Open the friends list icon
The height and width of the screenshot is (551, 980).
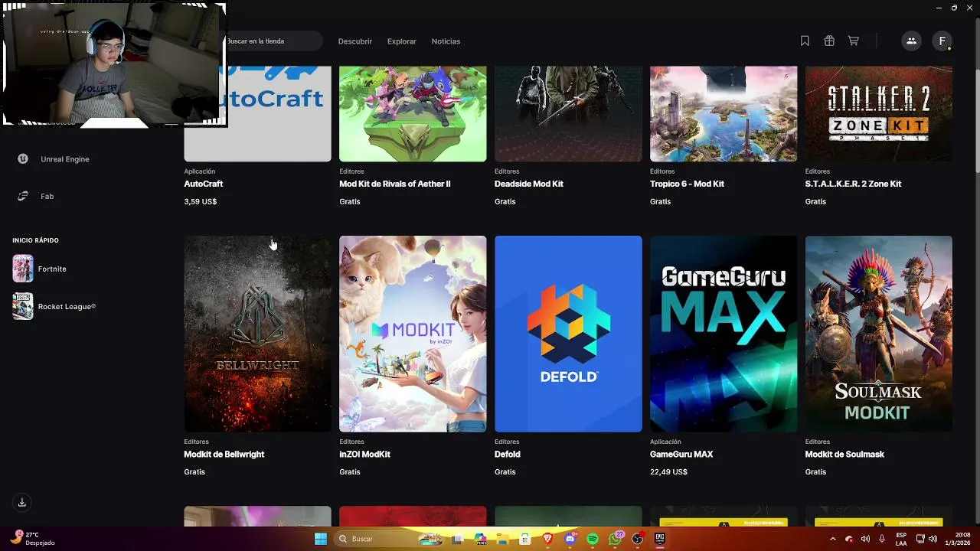tap(911, 41)
